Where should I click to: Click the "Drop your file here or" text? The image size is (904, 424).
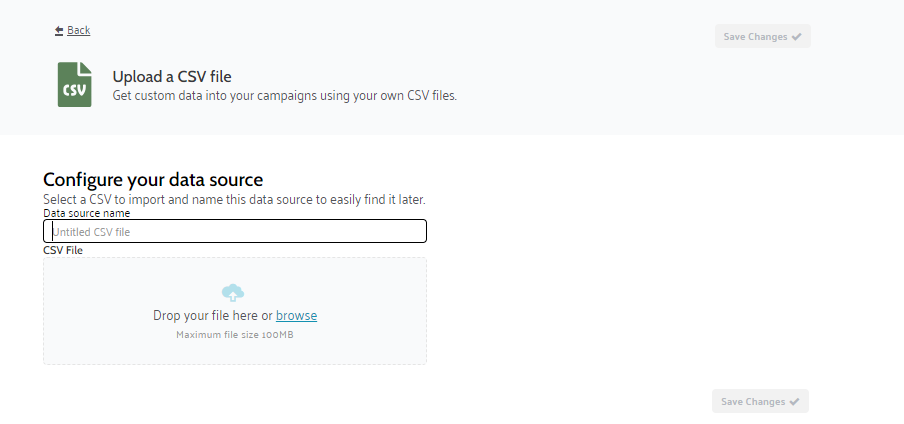(212, 316)
